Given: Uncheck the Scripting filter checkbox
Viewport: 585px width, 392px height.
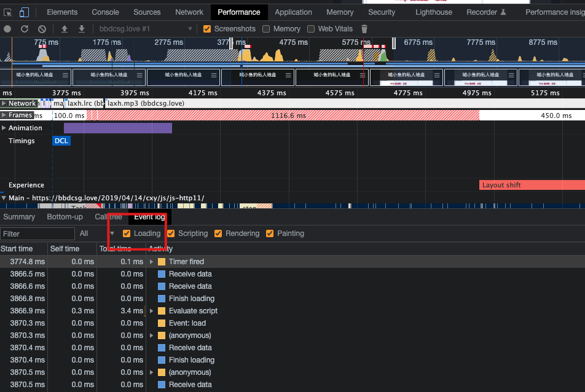Looking at the screenshot, I should [x=171, y=233].
